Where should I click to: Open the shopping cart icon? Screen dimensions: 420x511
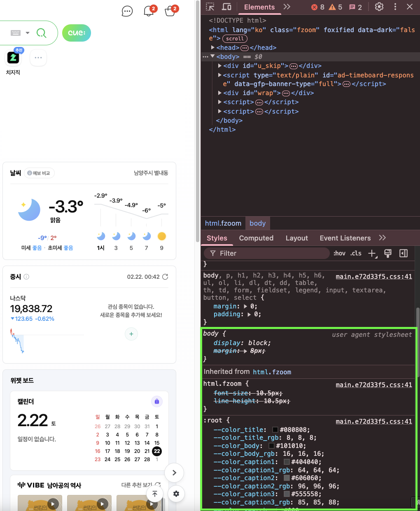(170, 11)
